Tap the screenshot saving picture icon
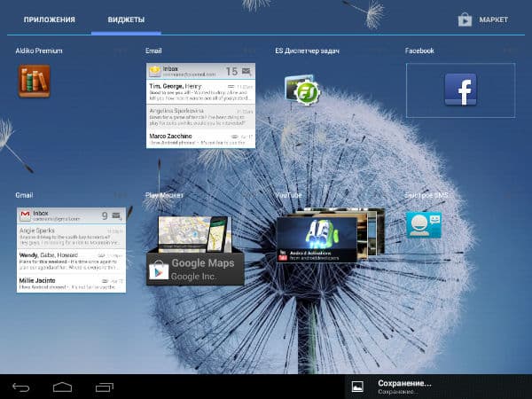The width and height of the screenshot is (532, 399). 357,387
